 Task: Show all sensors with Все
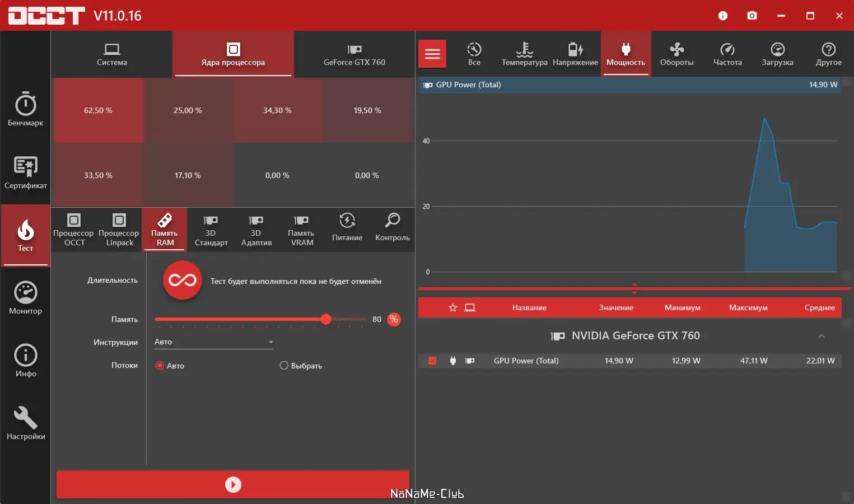tap(474, 54)
